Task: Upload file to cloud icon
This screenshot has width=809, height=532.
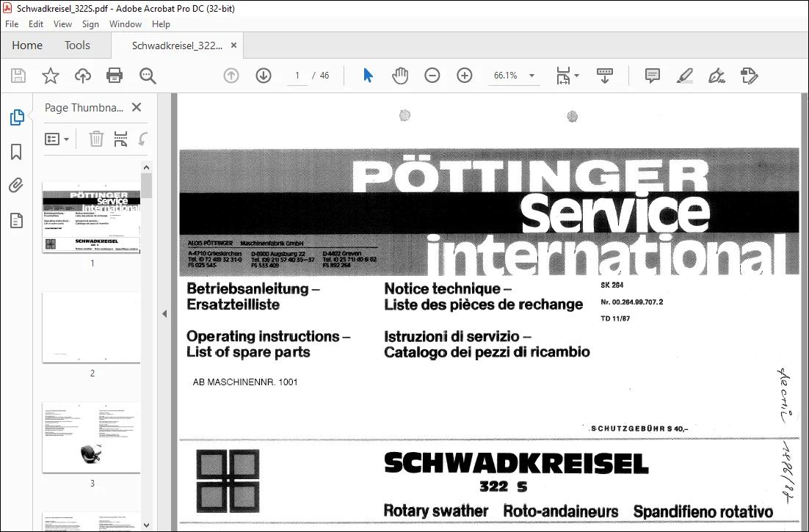Action: pos(82,76)
